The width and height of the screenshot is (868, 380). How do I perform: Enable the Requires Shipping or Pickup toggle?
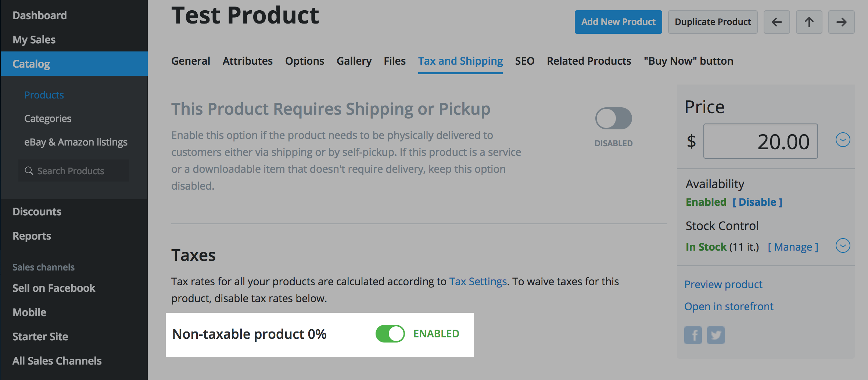(613, 118)
